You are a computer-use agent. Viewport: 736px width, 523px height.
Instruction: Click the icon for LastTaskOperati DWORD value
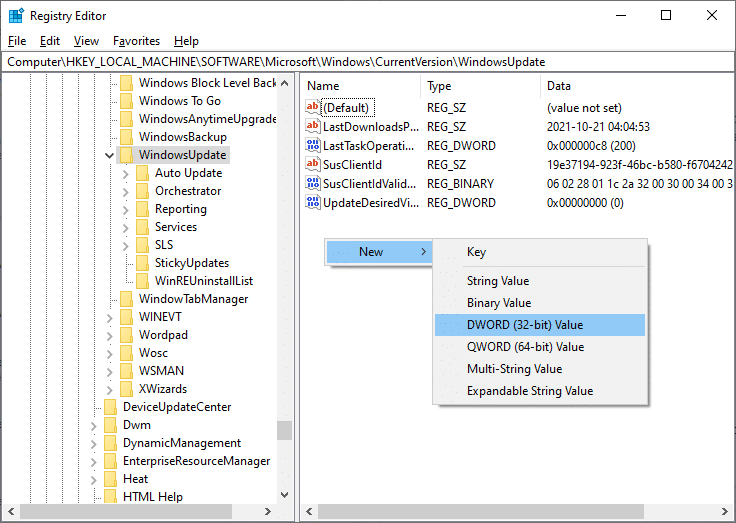[x=313, y=146]
